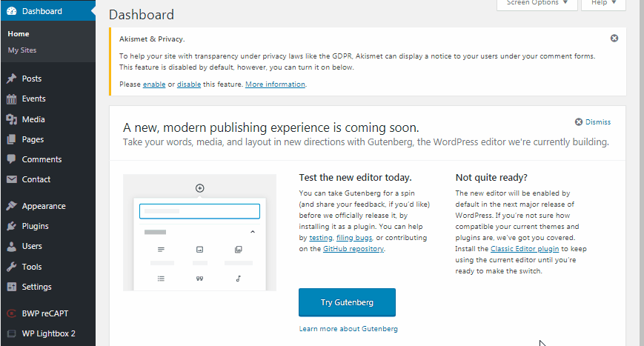Viewport: 644px width, 346px height.
Task: Open Learn more about Gutenberg link
Action: pos(348,329)
